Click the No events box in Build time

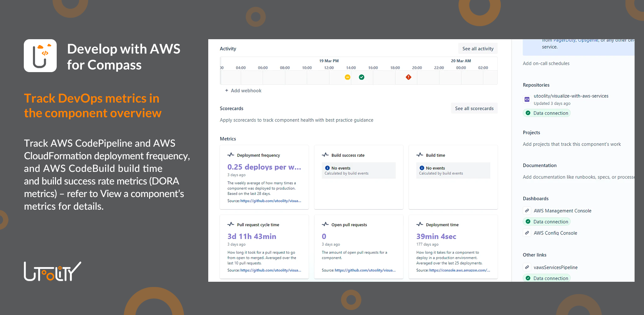(453, 170)
